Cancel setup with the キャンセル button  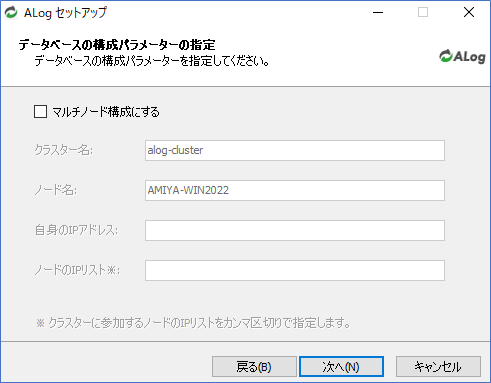tap(438, 367)
